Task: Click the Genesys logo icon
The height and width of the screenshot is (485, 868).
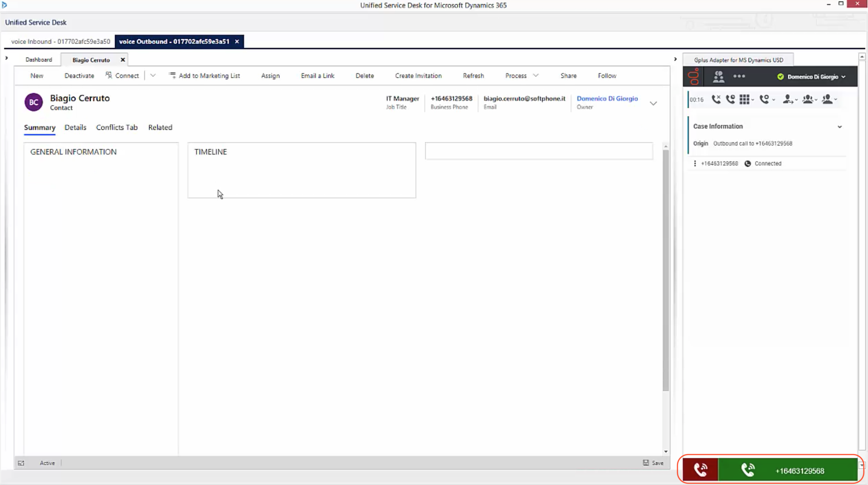Action: click(x=693, y=77)
